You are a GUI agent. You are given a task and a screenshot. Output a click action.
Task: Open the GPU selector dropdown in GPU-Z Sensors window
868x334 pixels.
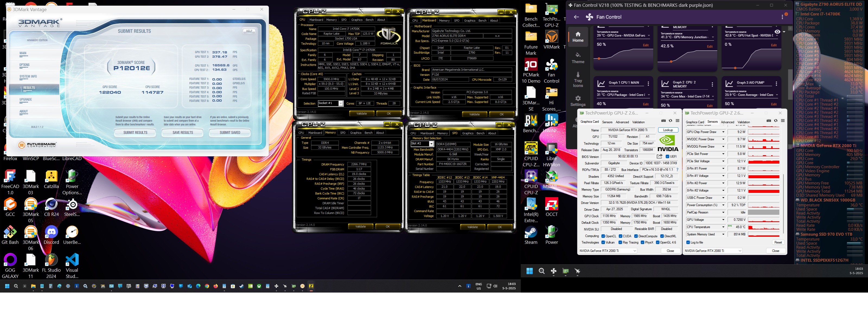[x=713, y=251]
